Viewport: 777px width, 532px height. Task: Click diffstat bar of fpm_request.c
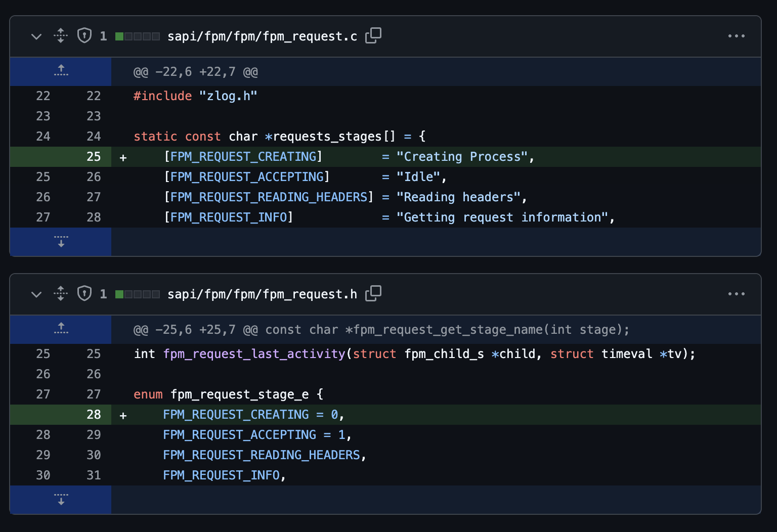[137, 36]
